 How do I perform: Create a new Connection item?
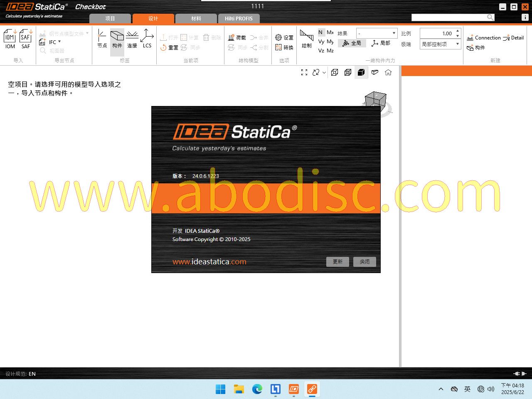[x=484, y=38]
